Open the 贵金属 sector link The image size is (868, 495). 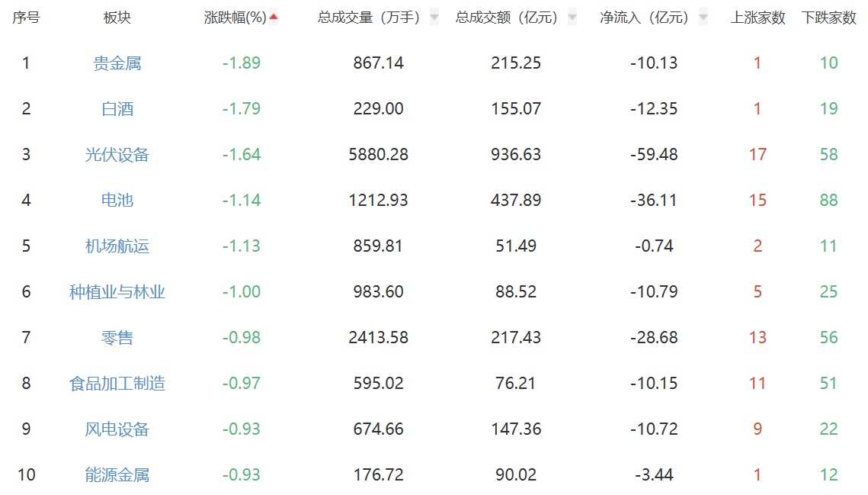pyautogui.click(x=118, y=63)
